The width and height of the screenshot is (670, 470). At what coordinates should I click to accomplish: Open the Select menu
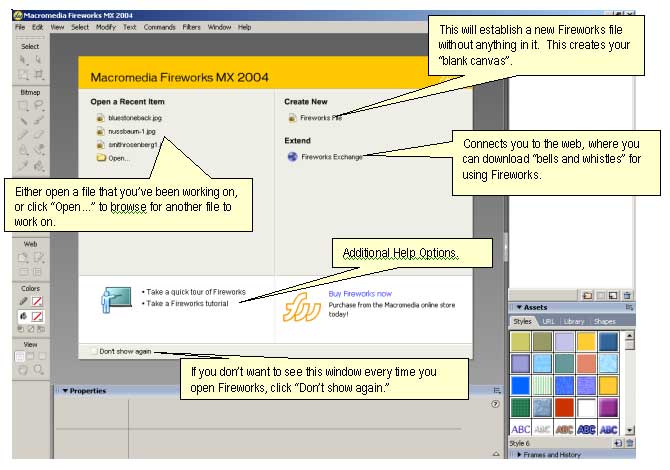tap(80, 27)
